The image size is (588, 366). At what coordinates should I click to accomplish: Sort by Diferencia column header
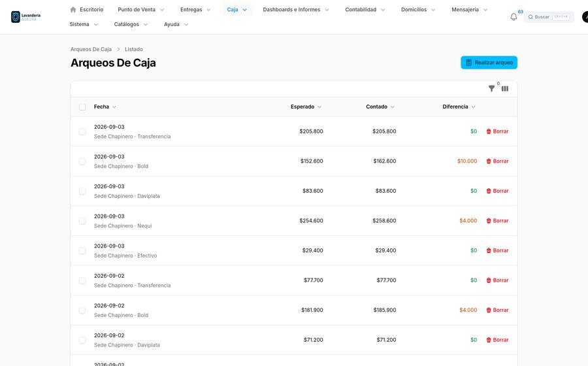(x=459, y=107)
